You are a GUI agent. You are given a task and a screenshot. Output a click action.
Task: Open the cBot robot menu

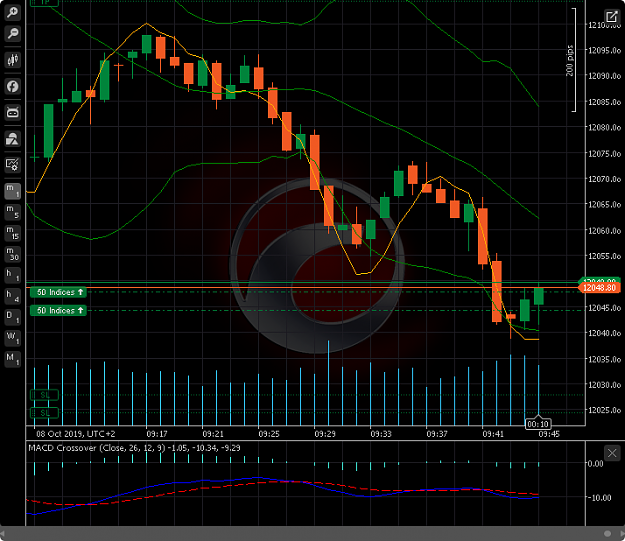tap(12, 113)
